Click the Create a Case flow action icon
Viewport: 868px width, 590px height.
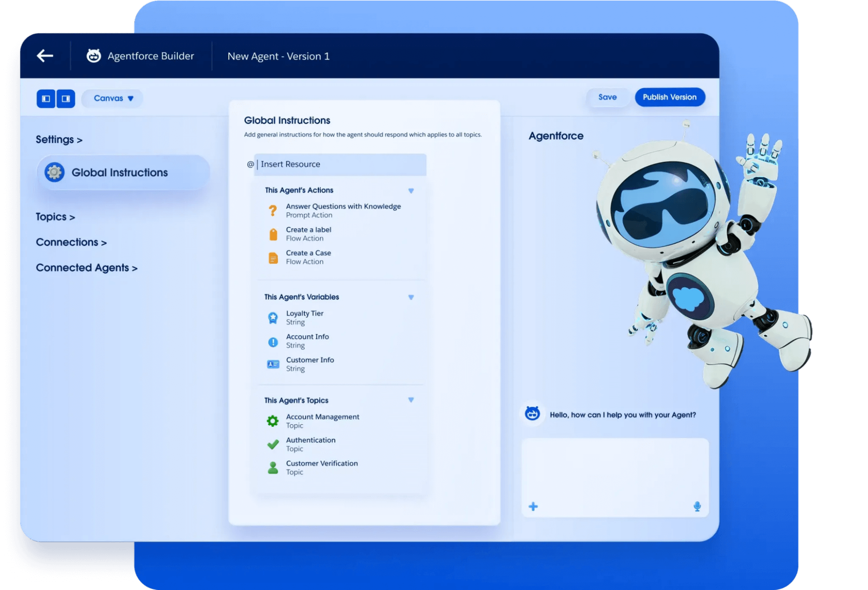click(x=273, y=257)
